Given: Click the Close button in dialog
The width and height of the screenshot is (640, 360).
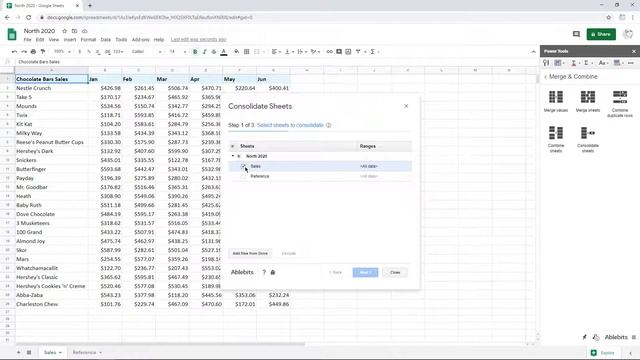Looking at the screenshot, I should (395, 272).
